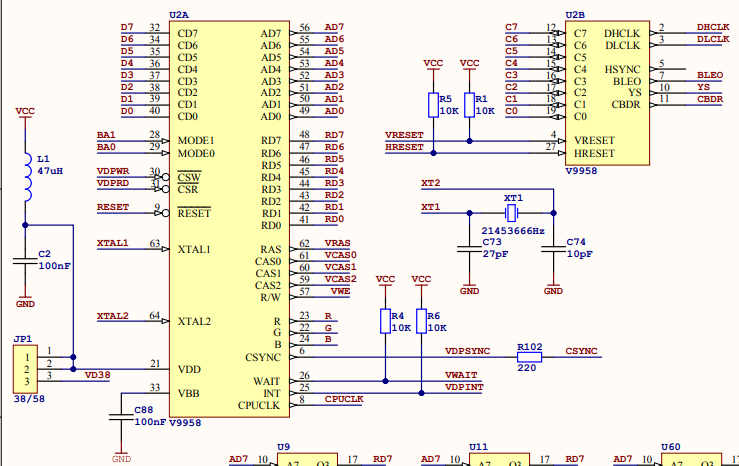Click the XTAL1 input net label
Screen dimensions: 739x466
pyautogui.click(x=112, y=243)
